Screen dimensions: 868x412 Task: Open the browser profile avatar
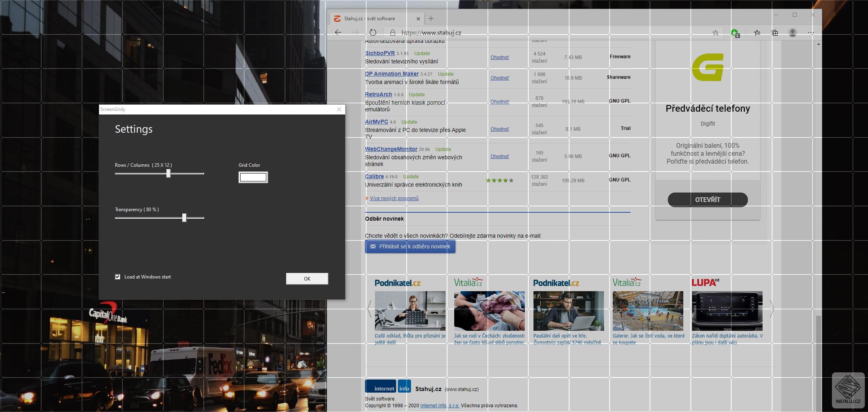tap(793, 33)
